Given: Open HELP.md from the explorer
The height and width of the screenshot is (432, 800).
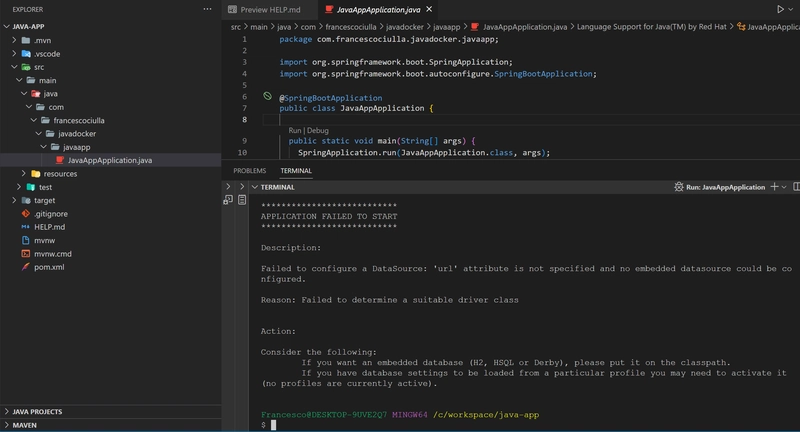Looking at the screenshot, I should (110, 226).
